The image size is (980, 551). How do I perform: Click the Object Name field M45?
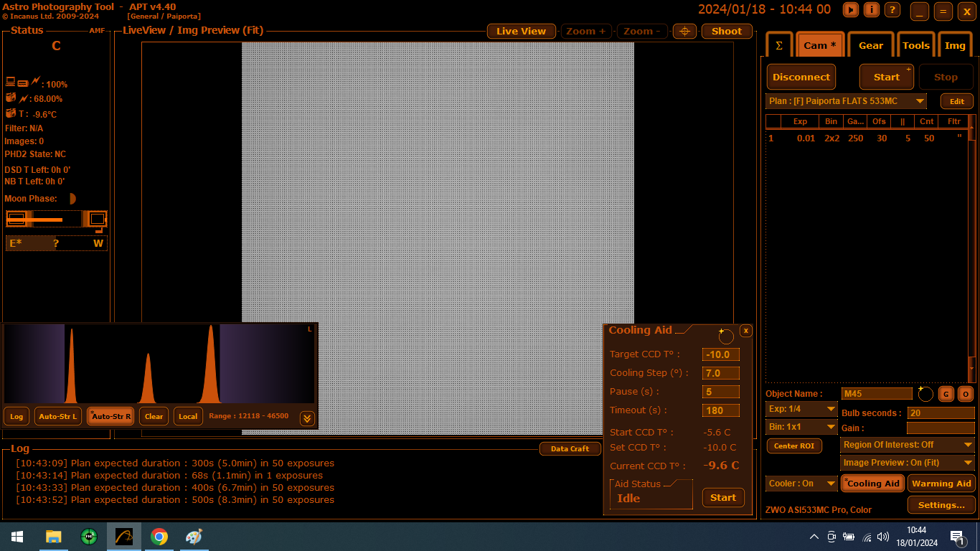877,394
